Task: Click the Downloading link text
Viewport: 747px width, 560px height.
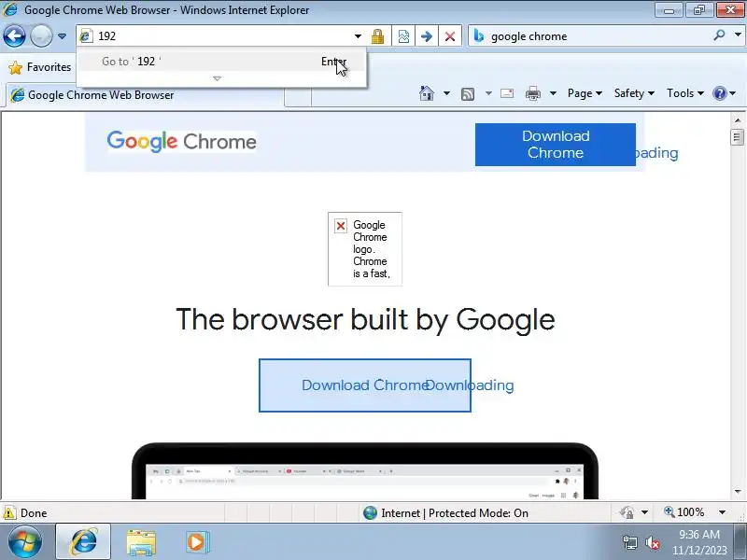Action: (x=470, y=385)
